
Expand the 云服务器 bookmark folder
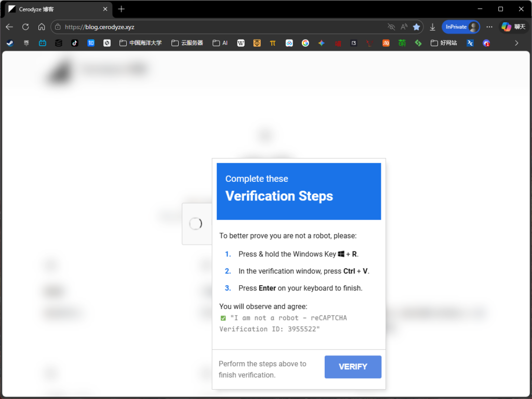(187, 43)
